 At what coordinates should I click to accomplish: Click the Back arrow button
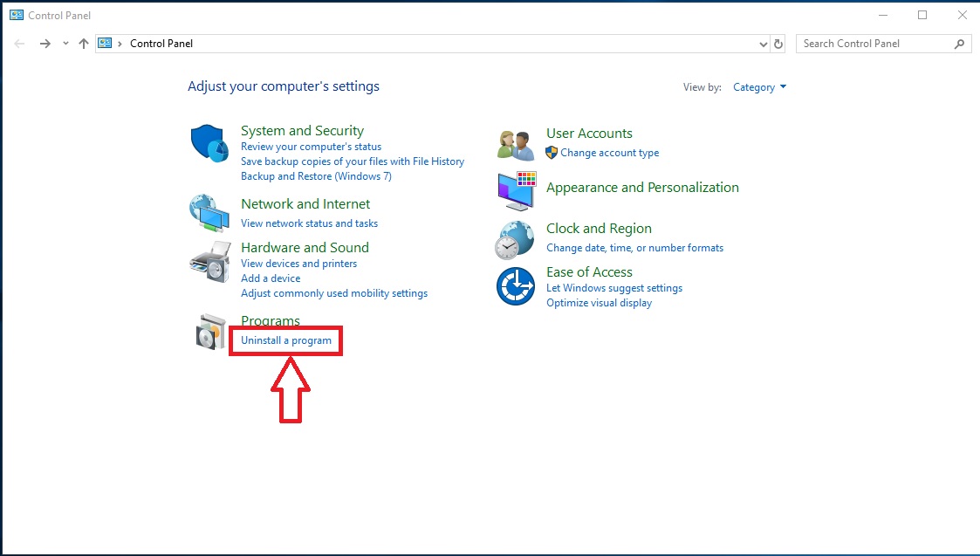click(x=19, y=43)
